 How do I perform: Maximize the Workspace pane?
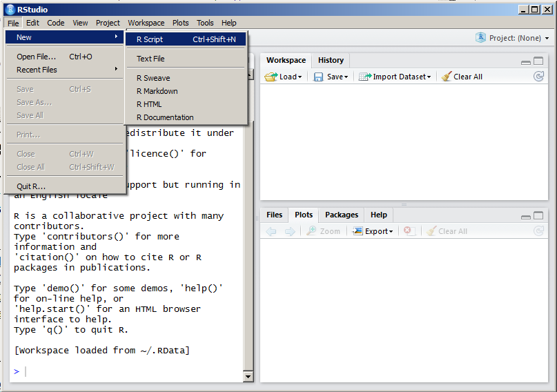[539, 62]
